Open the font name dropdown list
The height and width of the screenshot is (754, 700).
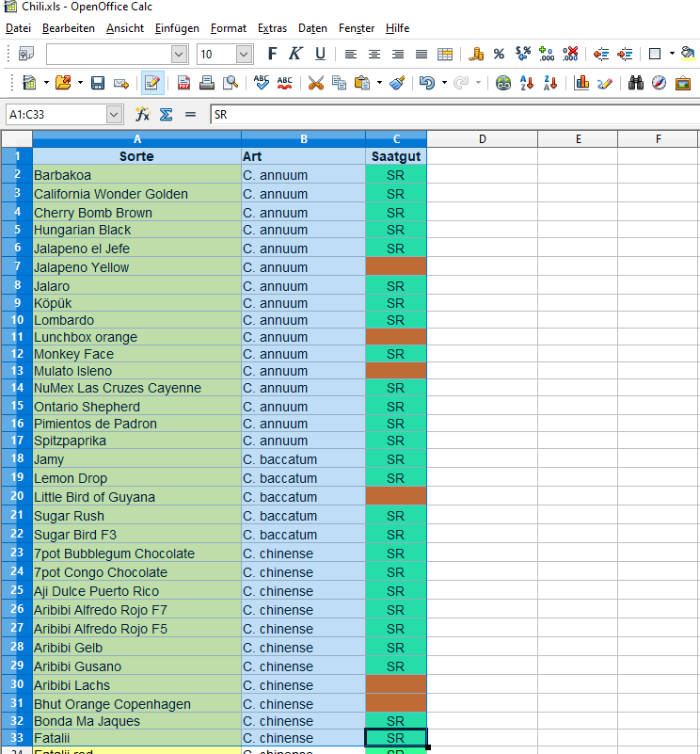pos(179,55)
